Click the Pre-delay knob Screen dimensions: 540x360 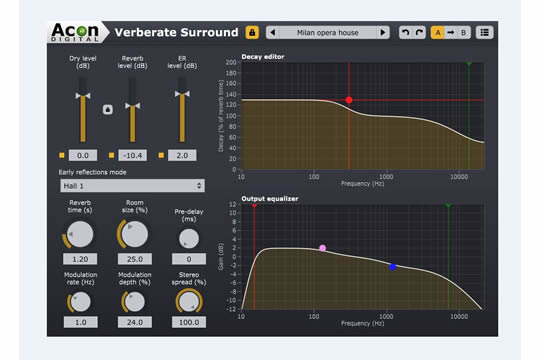(189, 238)
